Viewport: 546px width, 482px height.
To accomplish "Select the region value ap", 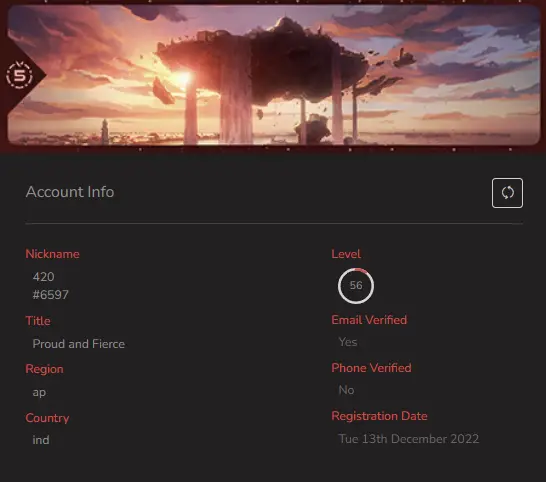I will pyautogui.click(x=39, y=392).
